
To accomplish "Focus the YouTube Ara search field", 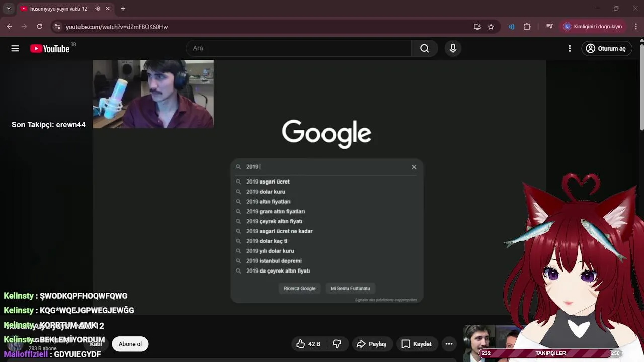I will pos(299,48).
